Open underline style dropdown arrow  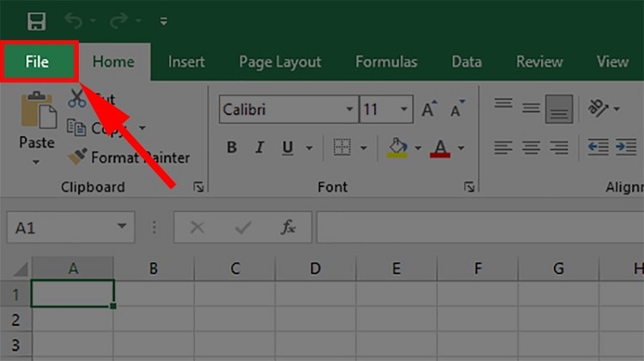(309, 148)
